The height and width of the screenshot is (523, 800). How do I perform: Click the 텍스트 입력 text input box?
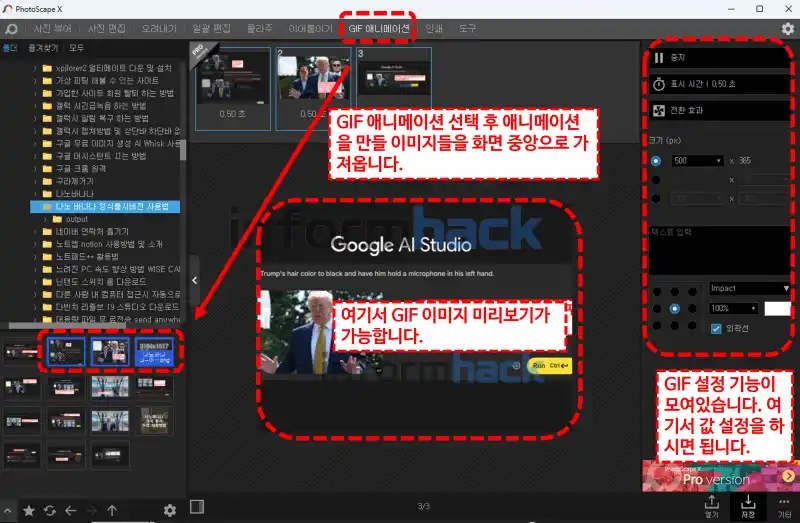tap(720, 250)
